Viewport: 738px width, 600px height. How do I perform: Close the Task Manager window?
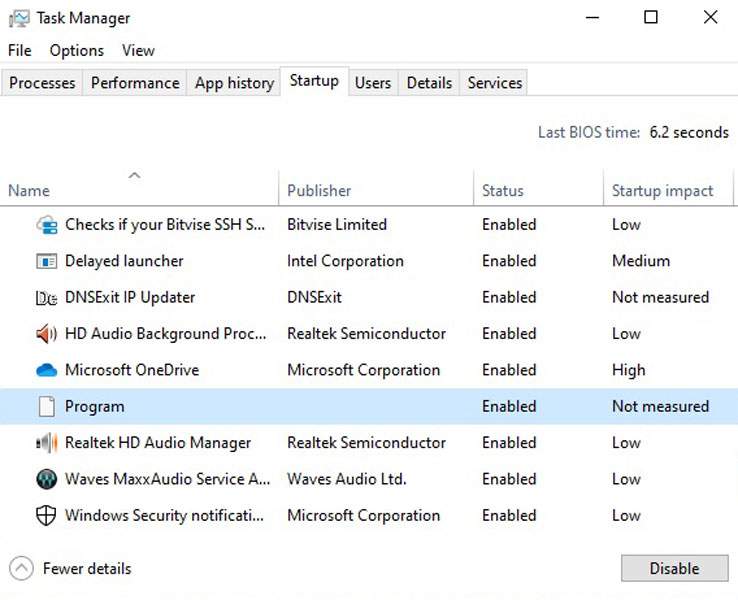710,18
